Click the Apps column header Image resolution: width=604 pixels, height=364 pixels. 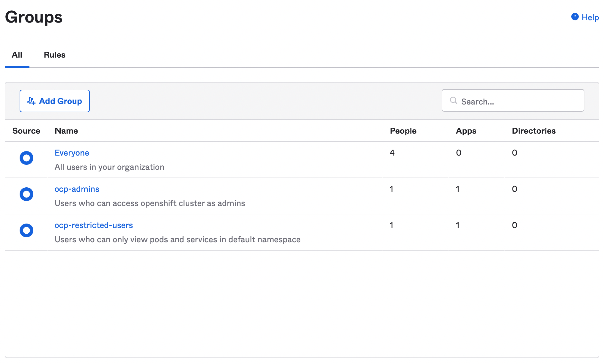[466, 131]
